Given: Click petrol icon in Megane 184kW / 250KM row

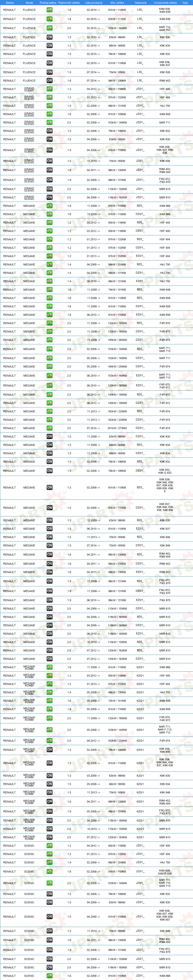Looking at the screenshot, I should (50, 367).
